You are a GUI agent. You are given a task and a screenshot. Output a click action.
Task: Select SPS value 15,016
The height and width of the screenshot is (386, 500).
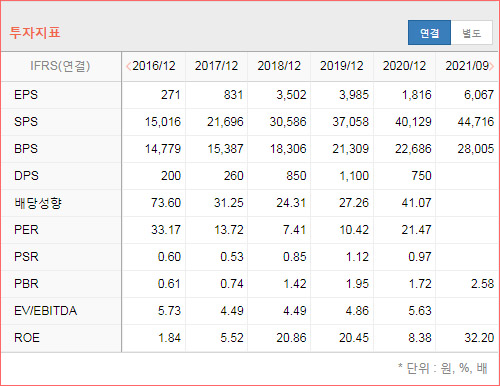click(x=163, y=122)
